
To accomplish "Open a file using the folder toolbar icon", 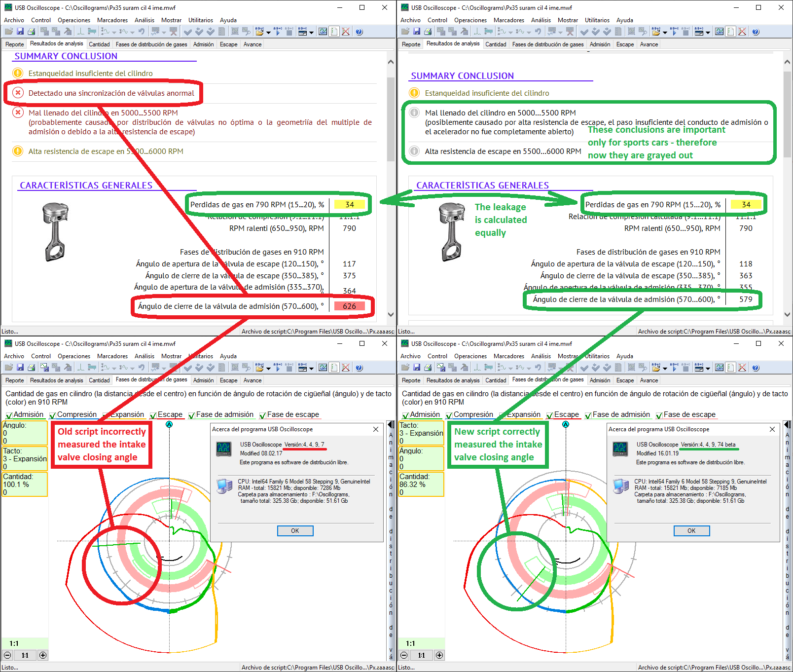I will click(x=10, y=32).
